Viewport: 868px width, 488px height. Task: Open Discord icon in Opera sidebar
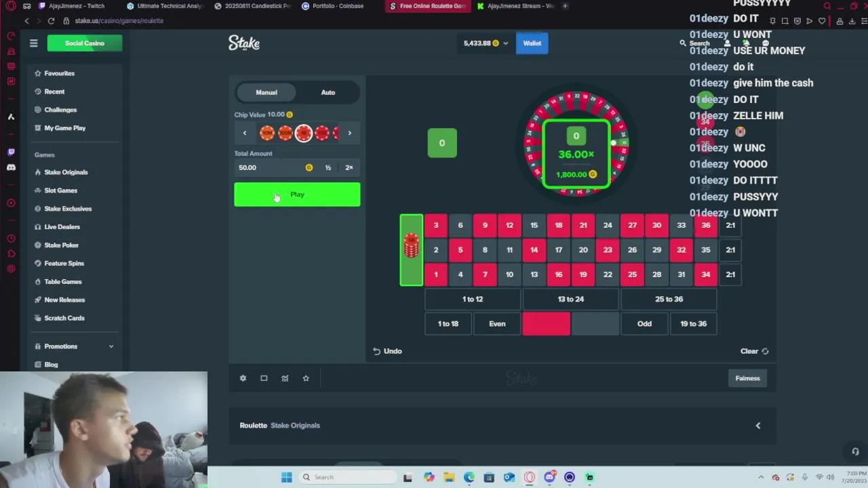pyautogui.click(x=11, y=167)
